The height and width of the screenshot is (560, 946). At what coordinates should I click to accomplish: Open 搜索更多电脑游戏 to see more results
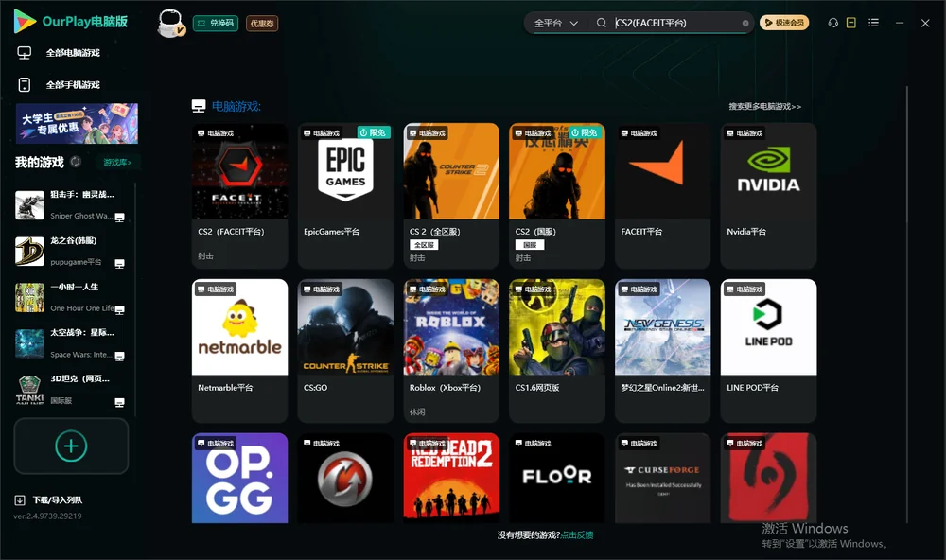764,106
